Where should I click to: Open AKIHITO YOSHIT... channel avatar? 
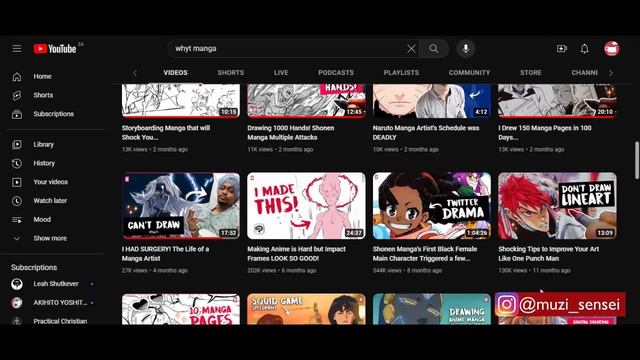(x=17, y=303)
